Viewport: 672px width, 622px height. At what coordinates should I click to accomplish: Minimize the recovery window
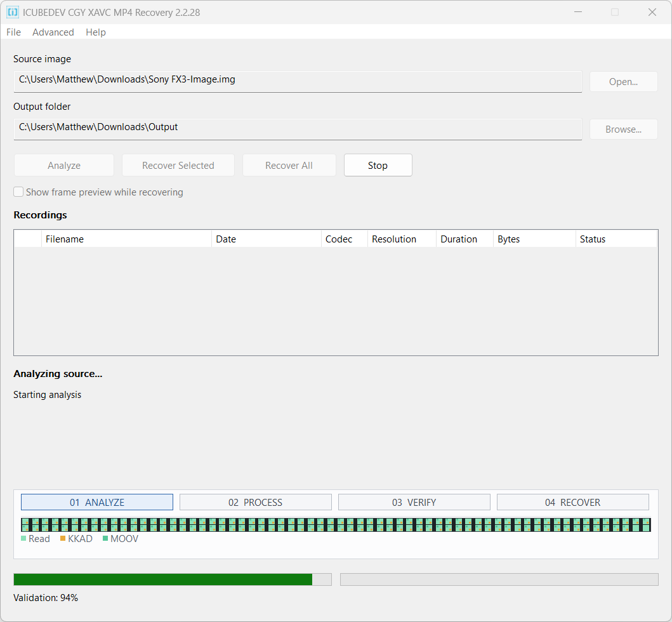coord(578,12)
